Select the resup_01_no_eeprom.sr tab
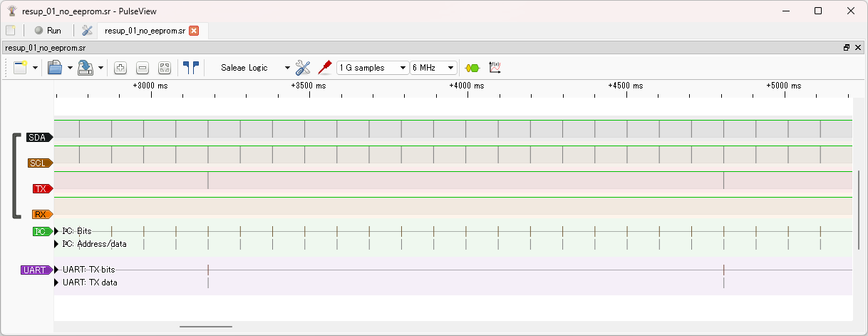Image resolution: width=868 pixels, height=336 pixels. pyautogui.click(x=145, y=31)
